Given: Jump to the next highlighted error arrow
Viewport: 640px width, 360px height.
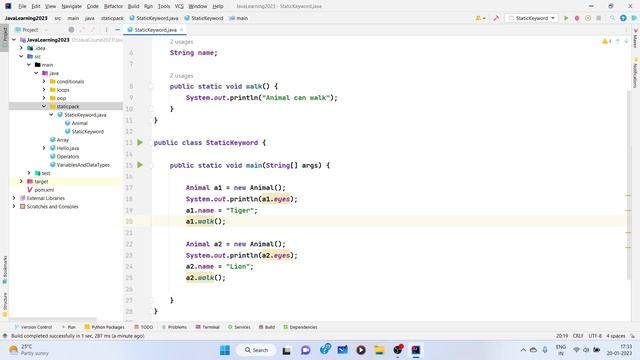Looking at the screenshot, I should tap(626, 41).
